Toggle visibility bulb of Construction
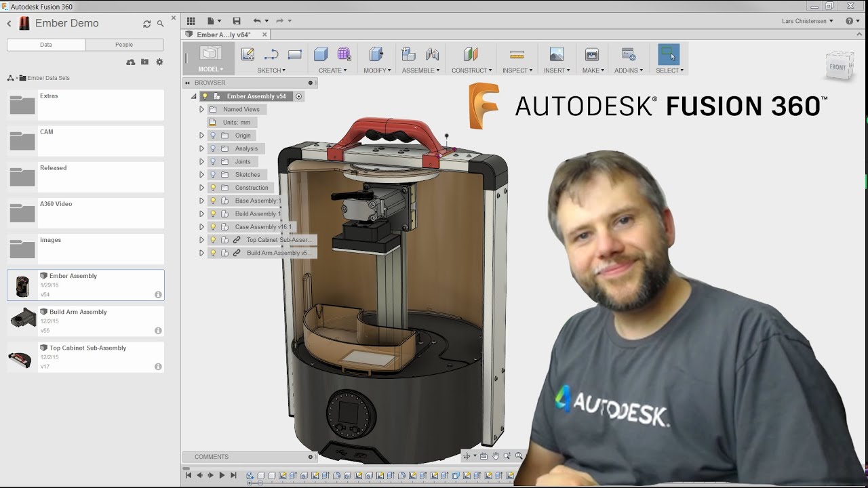Viewport: 868px width, 488px height. click(212, 188)
